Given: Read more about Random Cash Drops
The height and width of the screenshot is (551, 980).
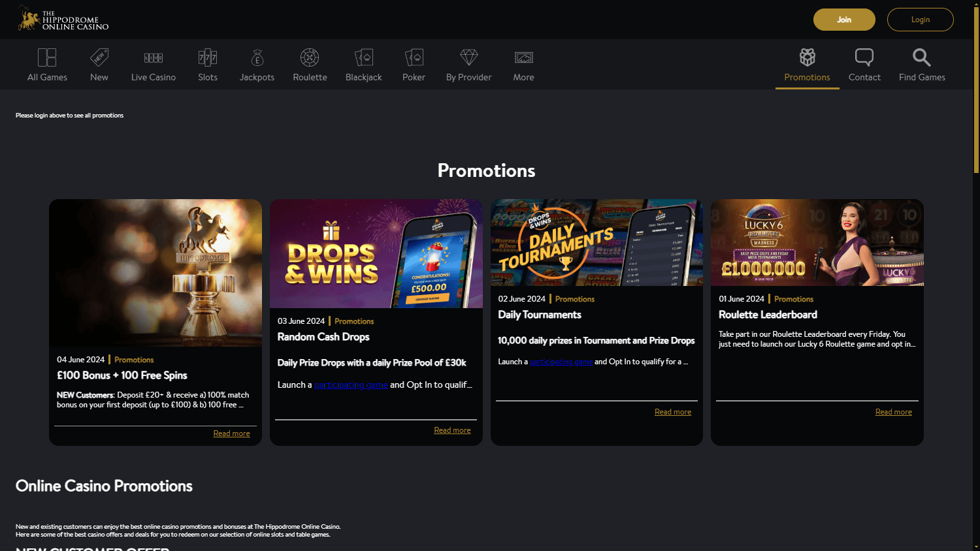Looking at the screenshot, I should (x=452, y=430).
